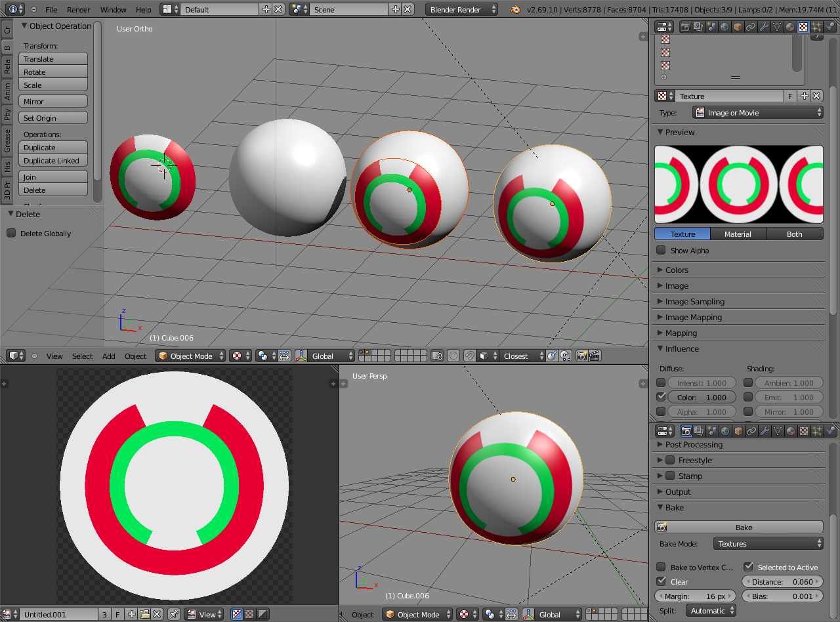Image resolution: width=840 pixels, height=622 pixels.
Task: Click the bake Distance 0.060 slider
Action: (782, 581)
